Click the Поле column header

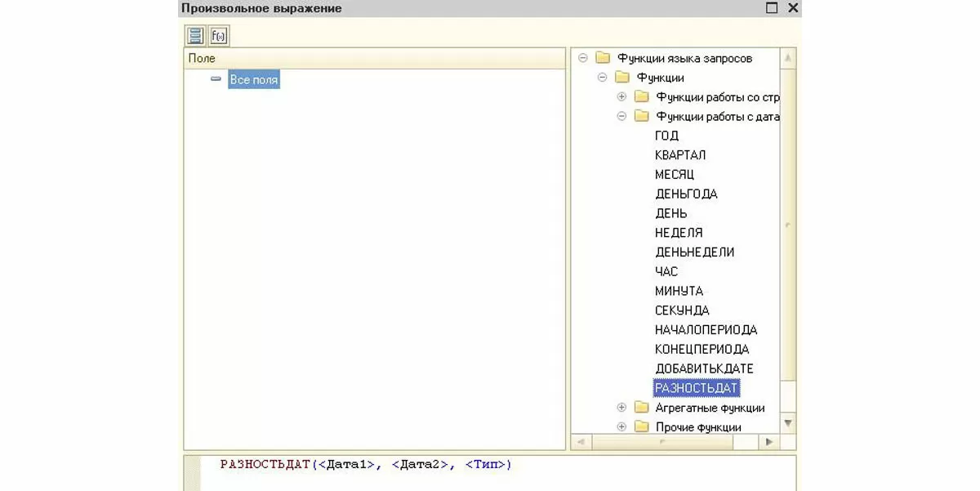(x=374, y=59)
